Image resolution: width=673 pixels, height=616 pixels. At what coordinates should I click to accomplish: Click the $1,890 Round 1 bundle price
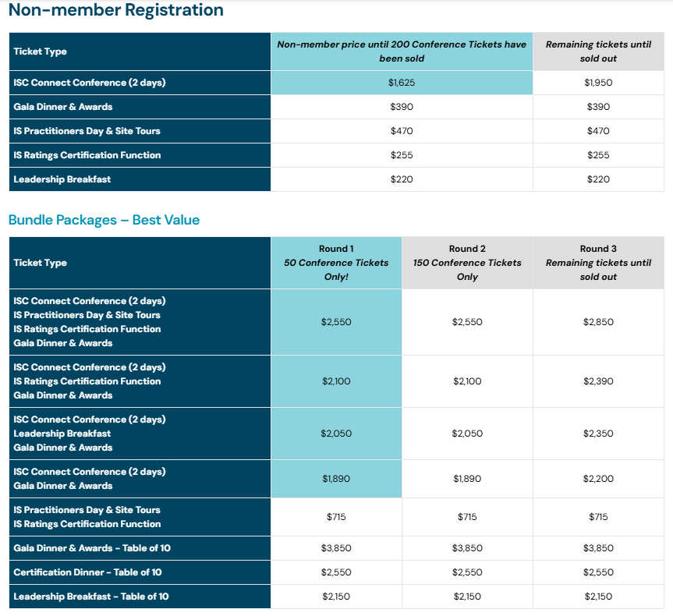coord(336,479)
